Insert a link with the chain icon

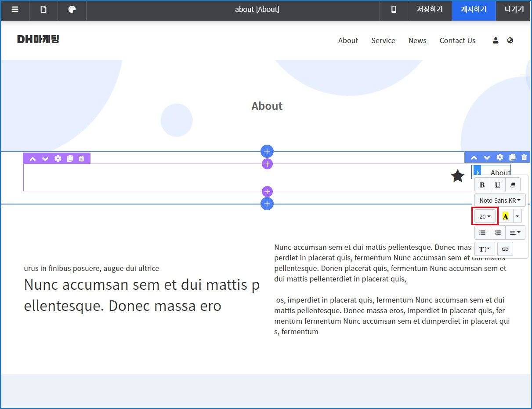(505, 249)
